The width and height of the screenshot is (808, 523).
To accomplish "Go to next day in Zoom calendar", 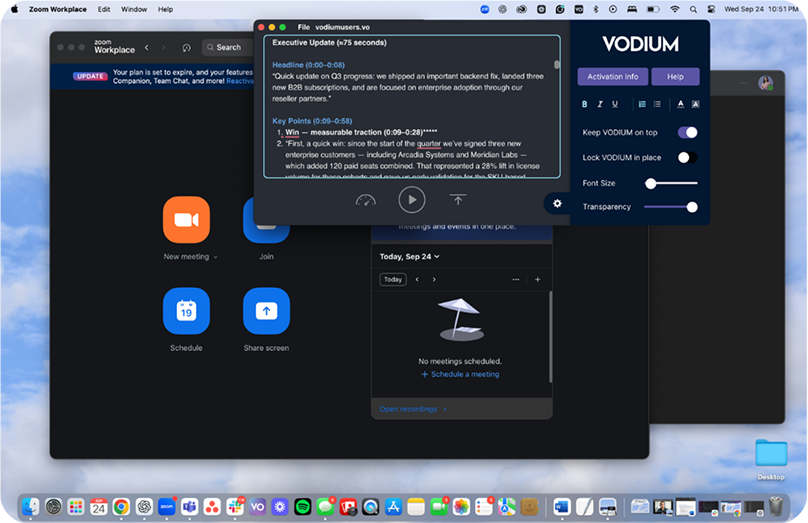I will click(x=434, y=279).
